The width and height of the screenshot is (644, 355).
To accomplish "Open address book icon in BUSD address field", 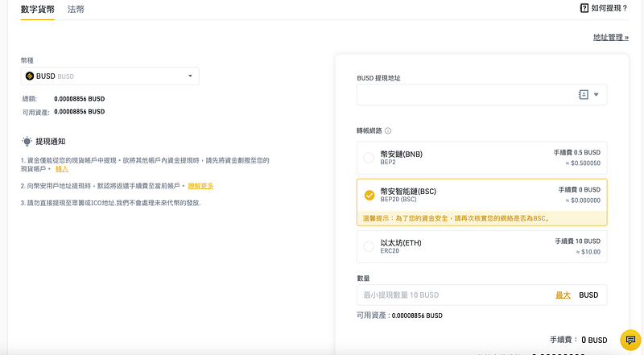I will point(583,94).
